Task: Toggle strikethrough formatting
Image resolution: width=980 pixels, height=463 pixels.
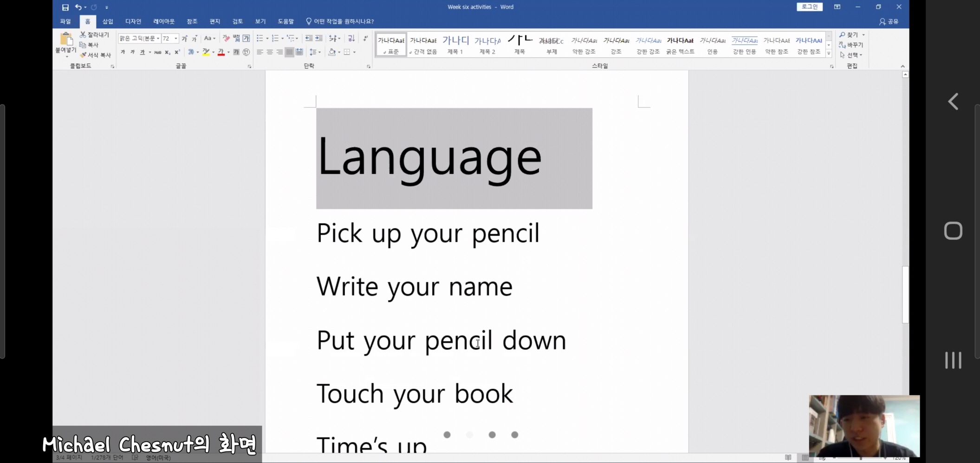Action: (157, 52)
